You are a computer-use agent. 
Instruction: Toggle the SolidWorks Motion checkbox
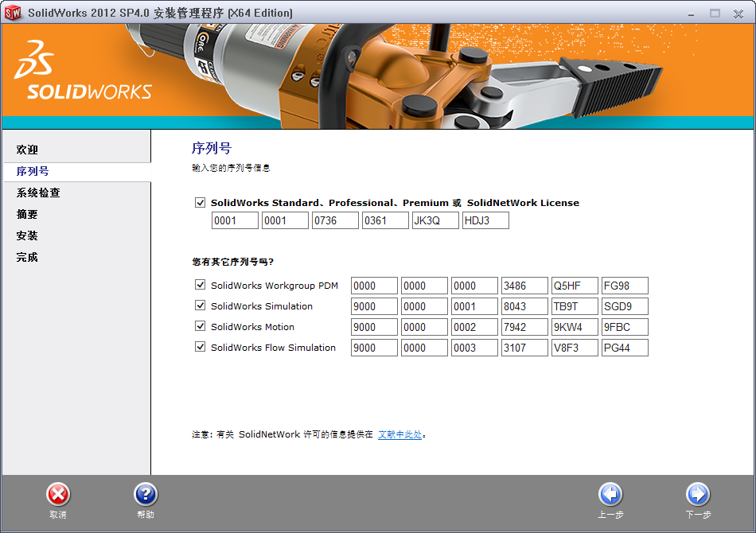point(200,326)
